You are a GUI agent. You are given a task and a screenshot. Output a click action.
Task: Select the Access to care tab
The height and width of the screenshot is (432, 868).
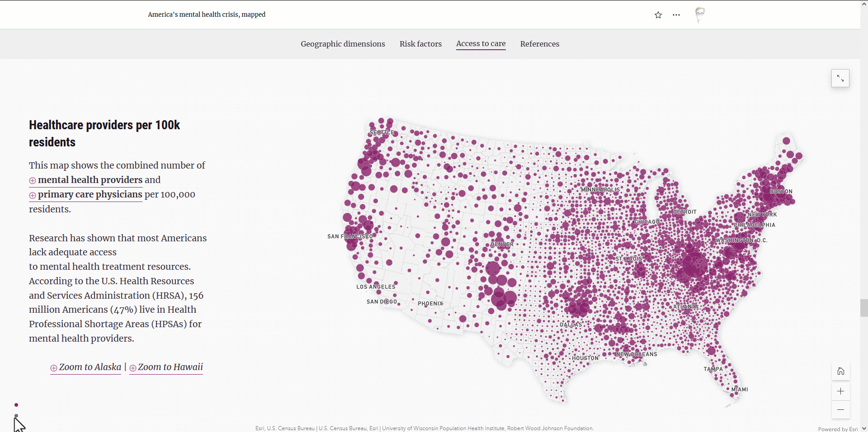coord(481,44)
